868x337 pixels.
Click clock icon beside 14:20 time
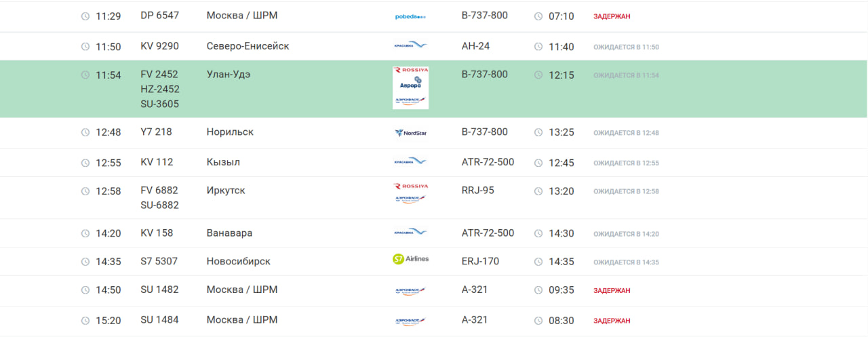[85, 234]
